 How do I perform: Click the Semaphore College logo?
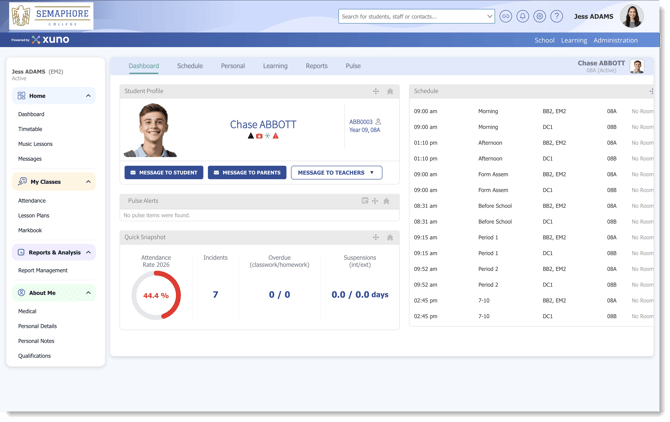[x=51, y=16]
